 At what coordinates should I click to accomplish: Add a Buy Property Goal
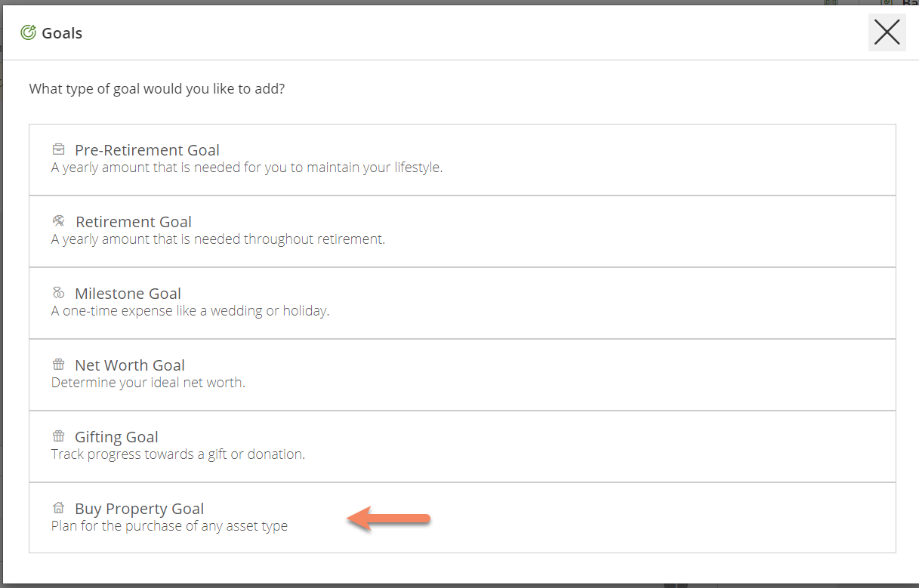click(140, 509)
